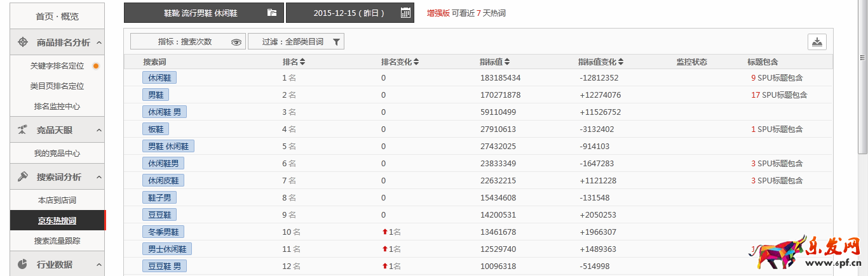Open 关键字排名定位 in the sidebar
This screenshot has width=868, height=276.
pyautogui.click(x=57, y=65)
